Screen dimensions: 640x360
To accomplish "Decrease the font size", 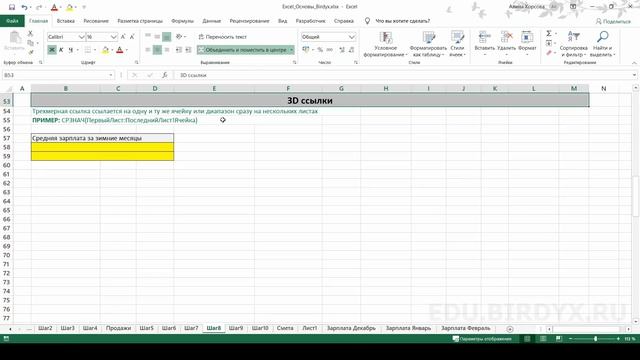I will [x=132, y=37].
